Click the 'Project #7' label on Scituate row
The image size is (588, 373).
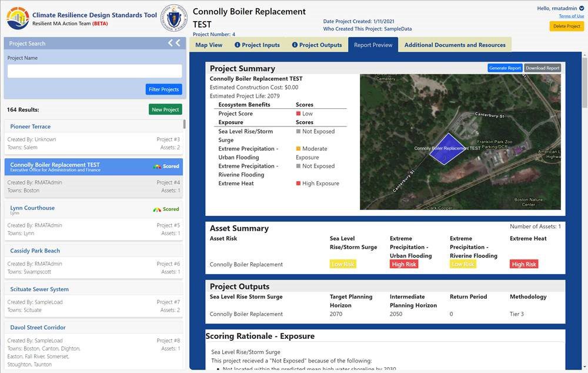click(168, 302)
